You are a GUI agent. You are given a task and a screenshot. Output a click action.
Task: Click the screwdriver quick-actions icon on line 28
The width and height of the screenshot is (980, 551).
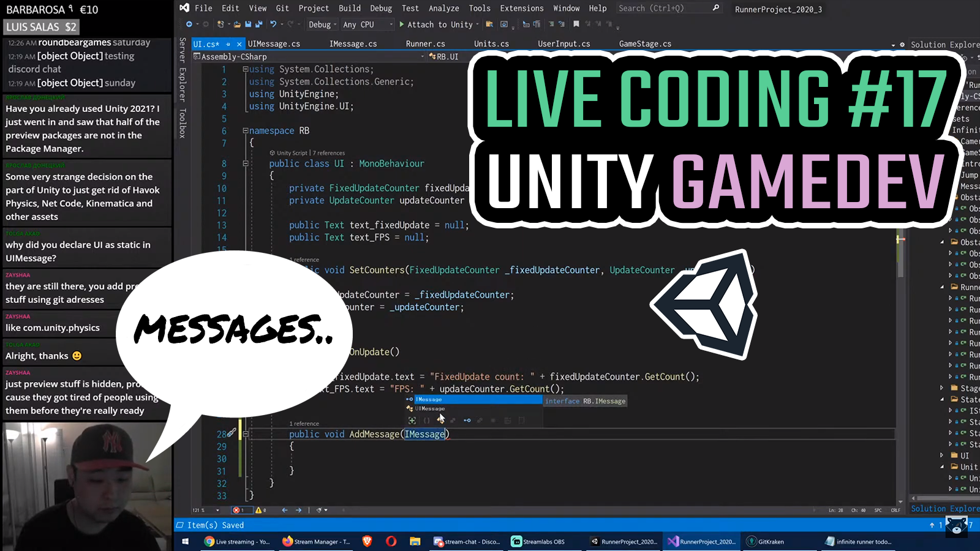(232, 433)
